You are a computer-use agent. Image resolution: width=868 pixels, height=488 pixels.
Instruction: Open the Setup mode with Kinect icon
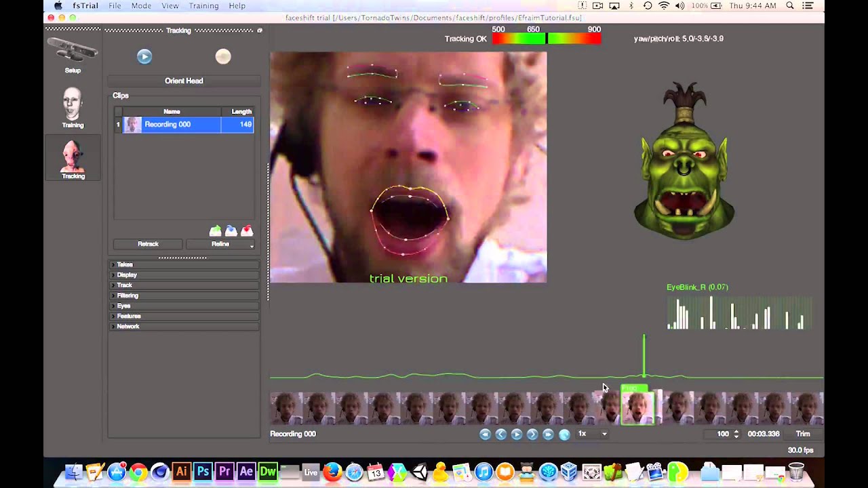[73, 55]
